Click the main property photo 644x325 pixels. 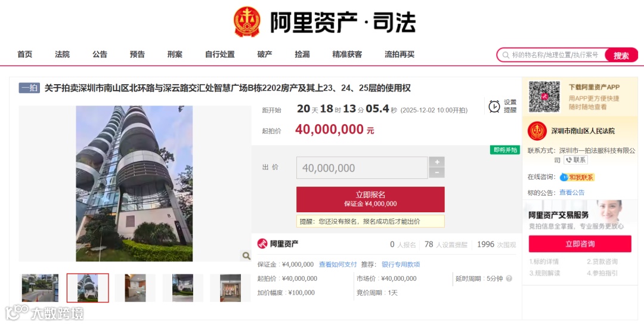pyautogui.click(x=134, y=184)
